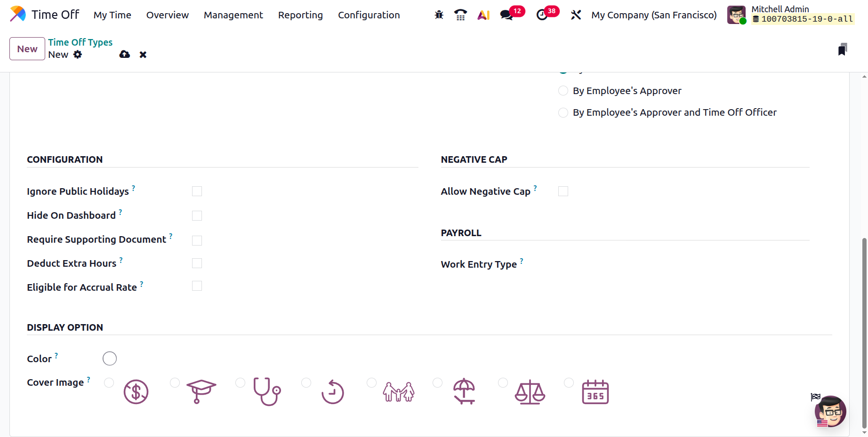This screenshot has width=868, height=437.
Task: Click the VoIP phone icon
Action: click(x=460, y=15)
